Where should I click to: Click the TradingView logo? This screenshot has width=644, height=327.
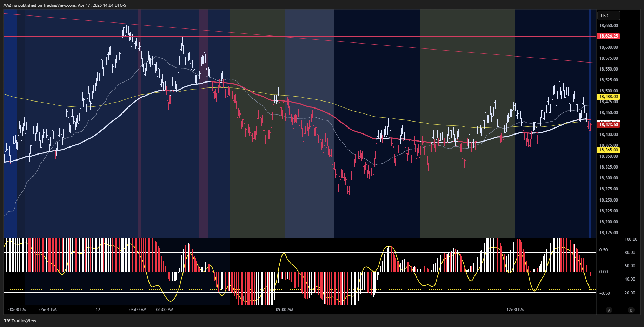20,321
